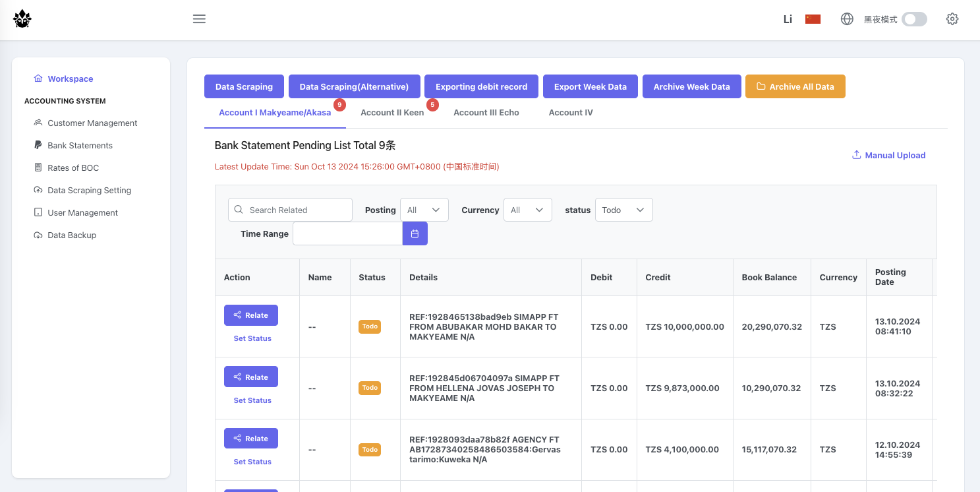Click Todo status tag in HELLENA row
This screenshot has width=980, height=492.
click(370, 388)
